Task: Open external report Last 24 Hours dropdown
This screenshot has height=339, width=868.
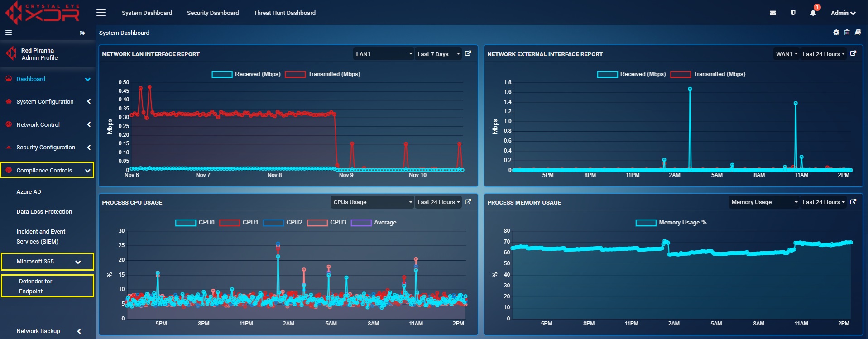Action: click(823, 54)
